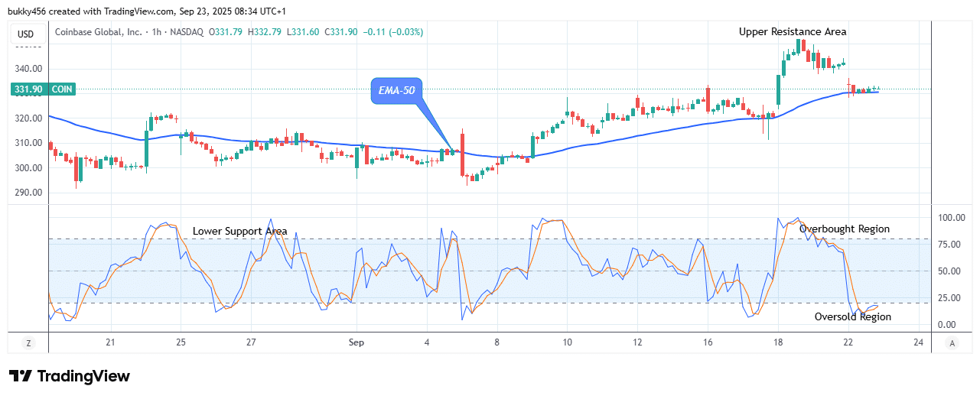Click the 'Upper Resistance Area' text
Viewport: 980px width, 399px height.
(793, 31)
